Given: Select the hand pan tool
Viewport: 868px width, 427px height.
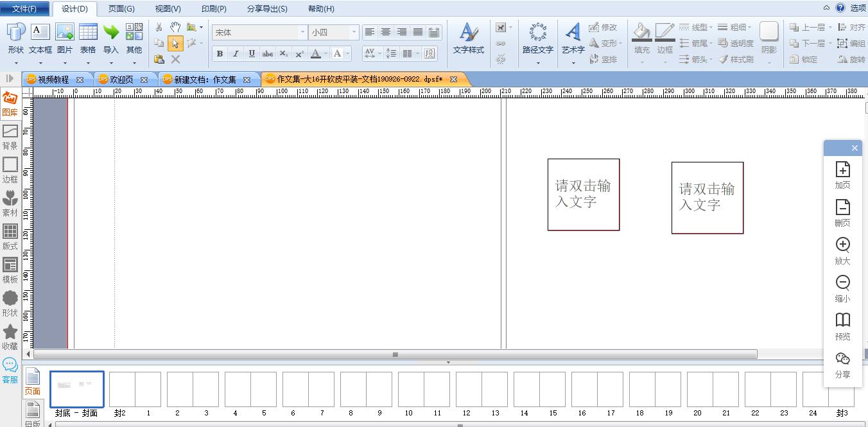Looking at the screenshot, I should tap(175, 27).
